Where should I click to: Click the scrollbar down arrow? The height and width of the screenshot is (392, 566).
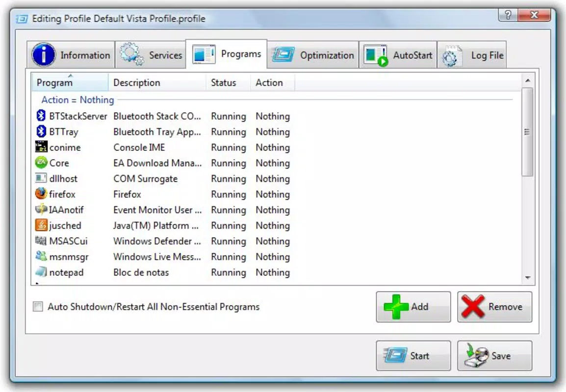[x=528, y=278]
